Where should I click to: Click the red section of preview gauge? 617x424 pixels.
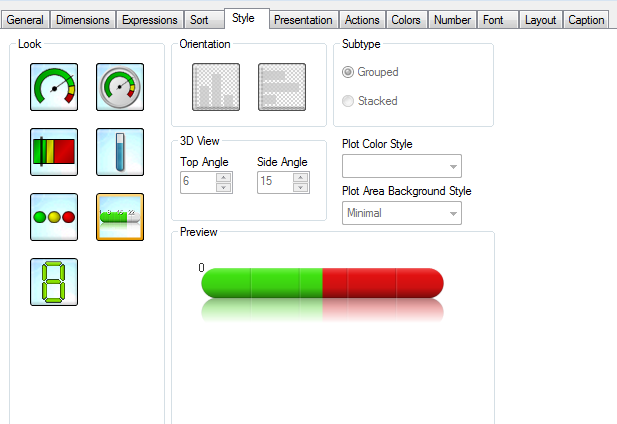pos(382,283)
